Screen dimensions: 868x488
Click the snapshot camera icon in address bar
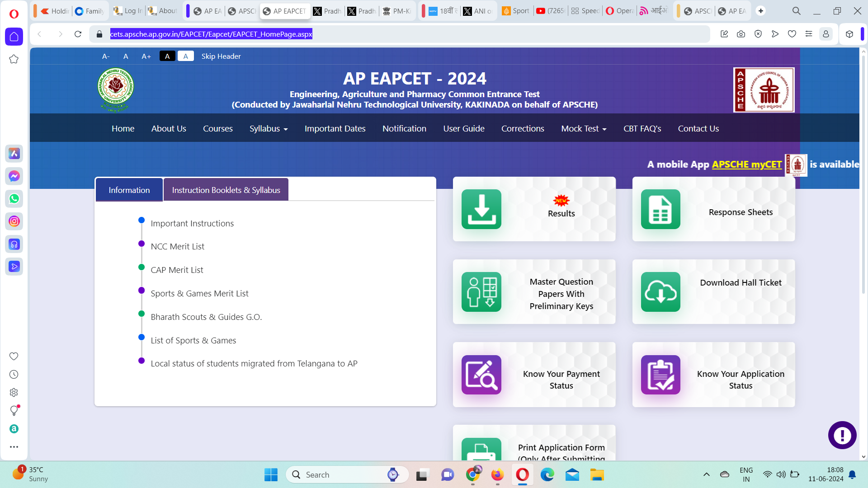(741, 34)
